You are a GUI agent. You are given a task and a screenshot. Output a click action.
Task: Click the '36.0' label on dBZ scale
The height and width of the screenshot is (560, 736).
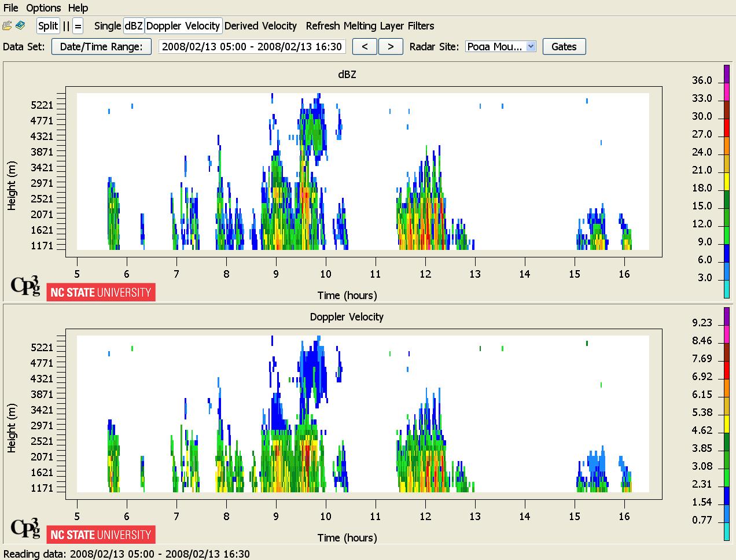702,80
